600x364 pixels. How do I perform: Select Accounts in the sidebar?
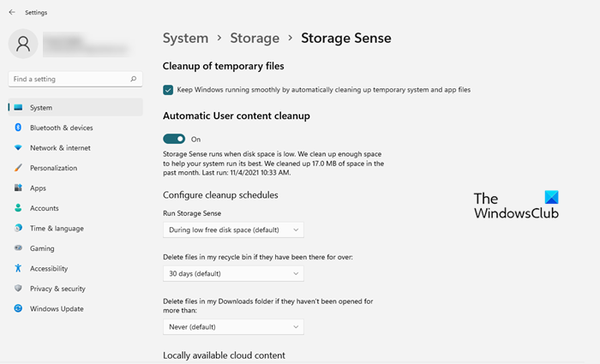44,208
